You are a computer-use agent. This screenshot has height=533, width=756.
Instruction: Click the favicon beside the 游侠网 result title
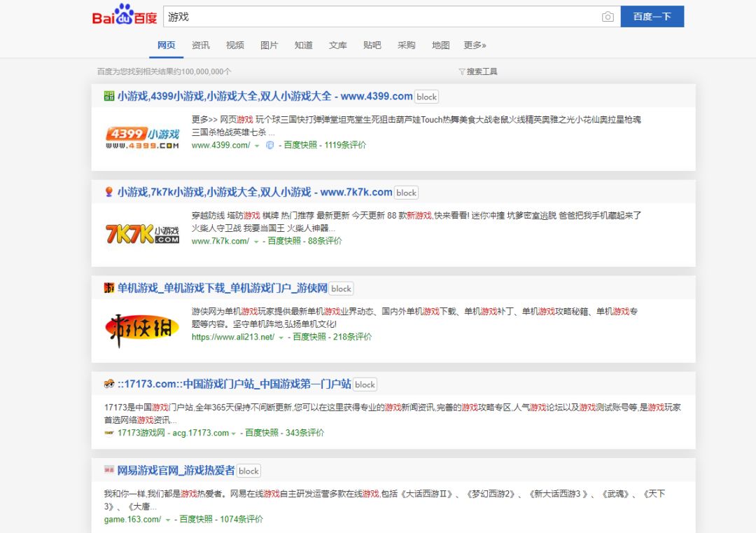(x=108, y=288)
